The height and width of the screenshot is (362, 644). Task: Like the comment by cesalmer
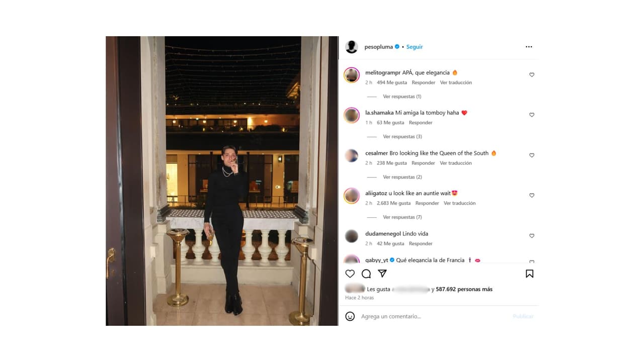click(532, 155)
